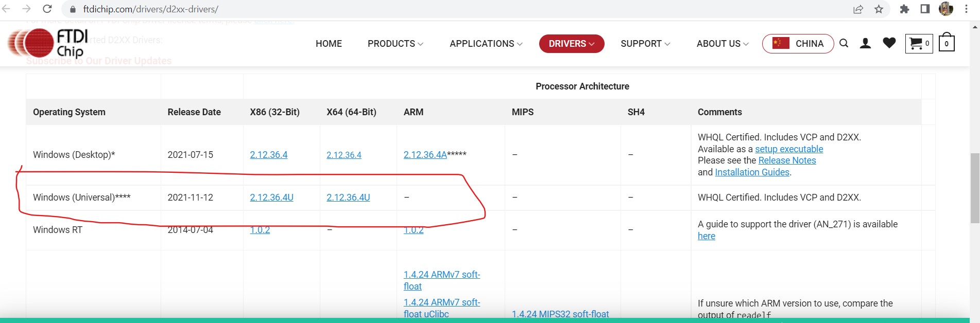980x323 pixels.
Task: Open user account icon
Action: tap(866, 43)
